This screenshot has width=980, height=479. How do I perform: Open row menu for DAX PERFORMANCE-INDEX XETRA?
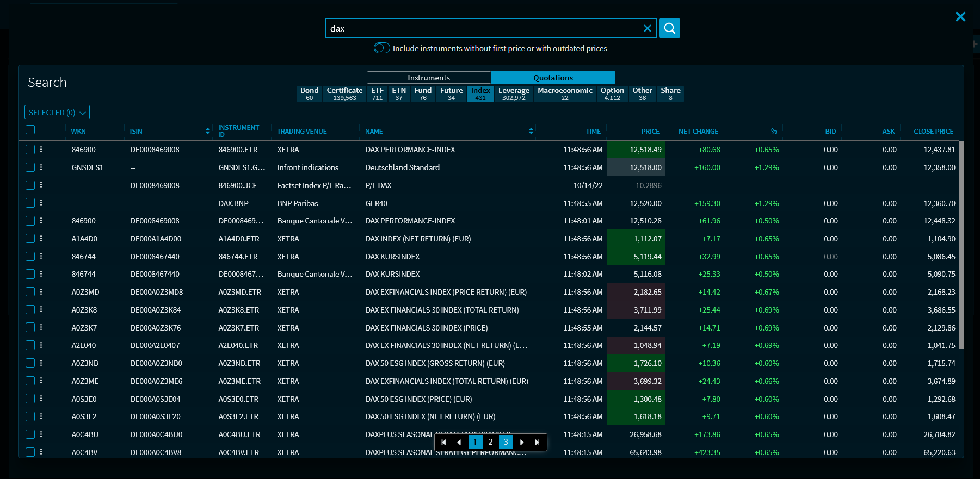41,150
